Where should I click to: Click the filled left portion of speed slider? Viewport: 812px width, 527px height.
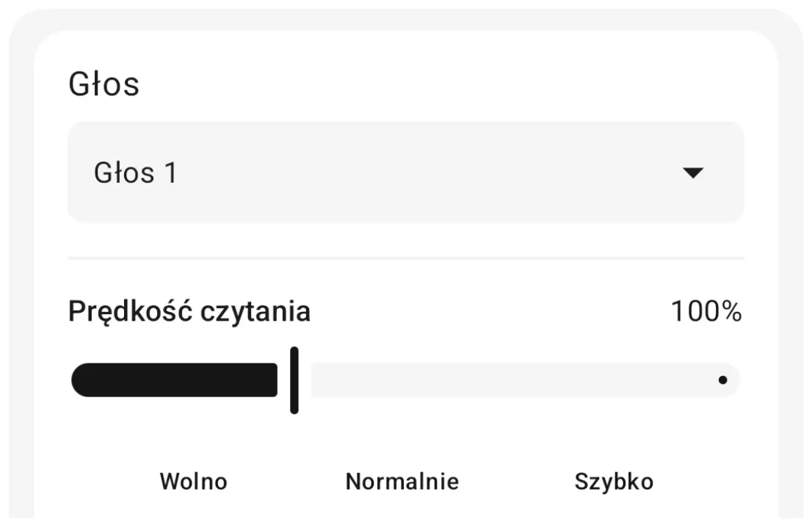[176, 379]
